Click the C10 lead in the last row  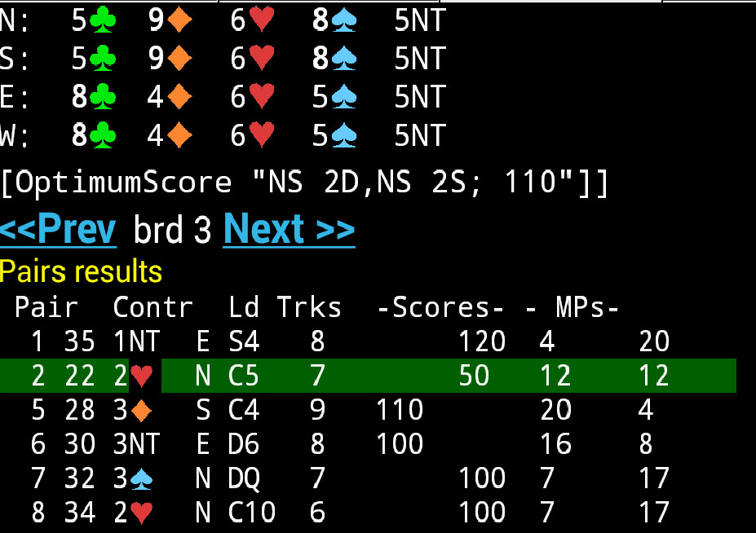click(x=252, y=513)
